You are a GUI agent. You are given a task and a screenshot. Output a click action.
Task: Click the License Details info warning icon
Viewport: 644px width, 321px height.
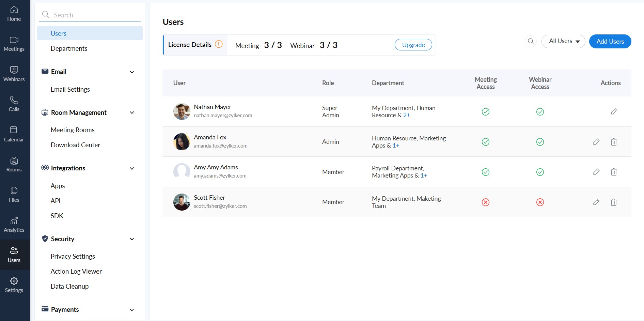coord(219,44)
